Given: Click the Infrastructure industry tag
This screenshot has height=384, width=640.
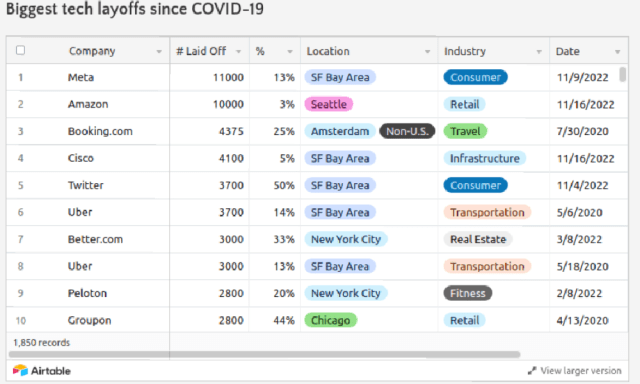Looking at the screenshot, I should tap(484, 158).
